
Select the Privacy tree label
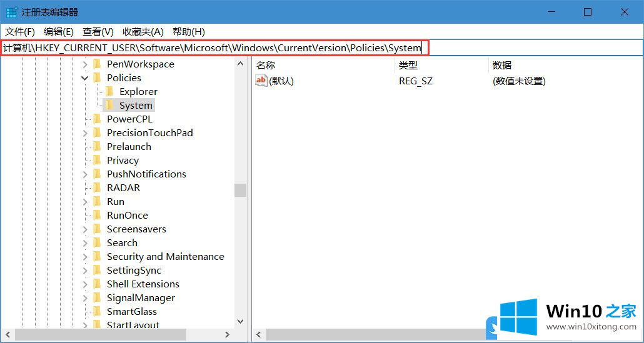tap(123, 161)
